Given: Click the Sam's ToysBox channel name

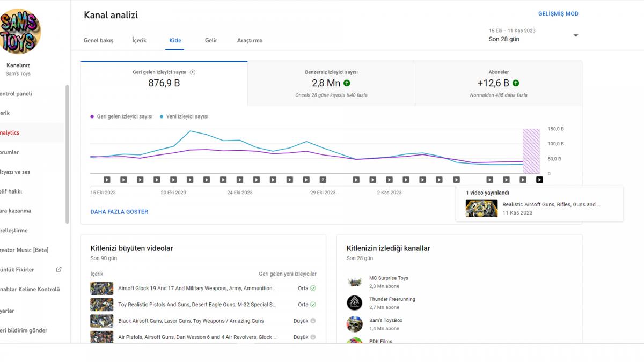Looking at the screenshot, I should [x=385, y=320].
